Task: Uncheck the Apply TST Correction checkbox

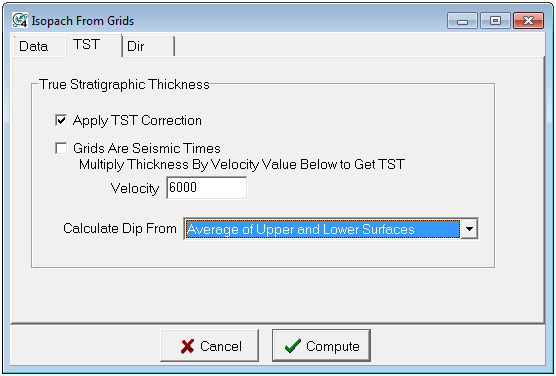Action: [61, 120]
